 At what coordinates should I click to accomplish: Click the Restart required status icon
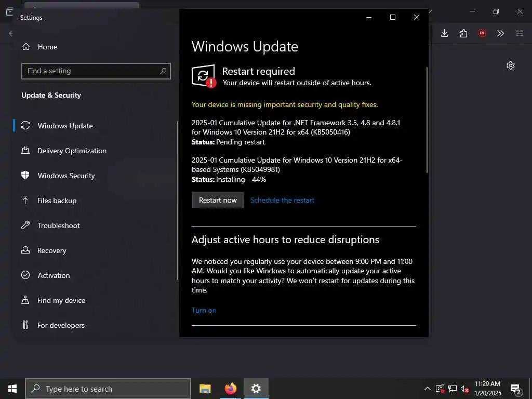[x=204, y=76]
